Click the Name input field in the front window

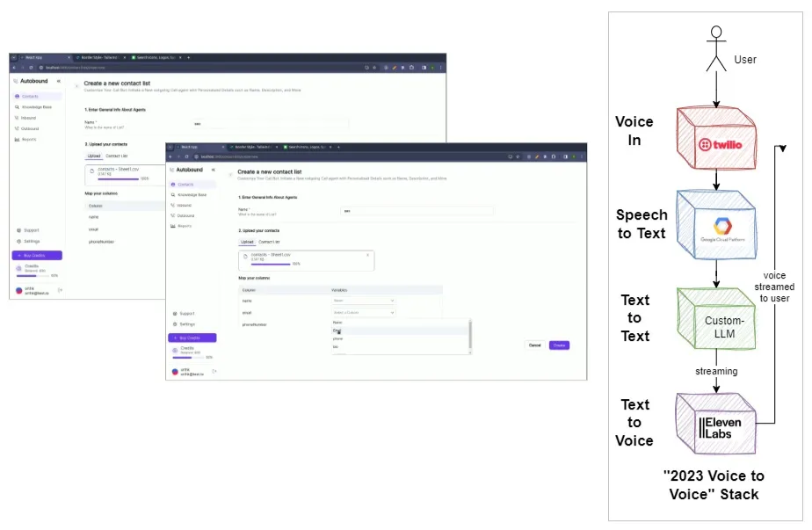click(x=417, y=211)
